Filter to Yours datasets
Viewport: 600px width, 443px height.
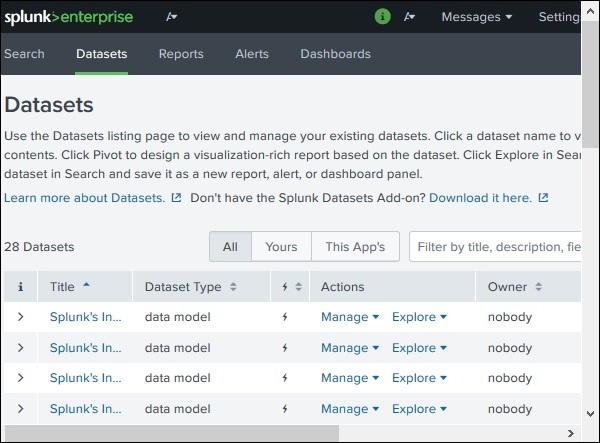point(281,246)
